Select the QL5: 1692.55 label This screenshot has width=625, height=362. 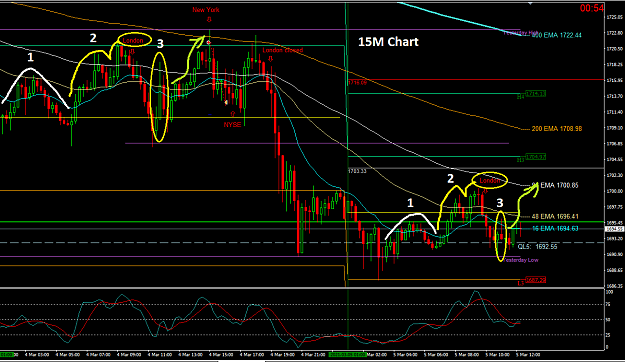pyautogui.click(x=537, y=247)
